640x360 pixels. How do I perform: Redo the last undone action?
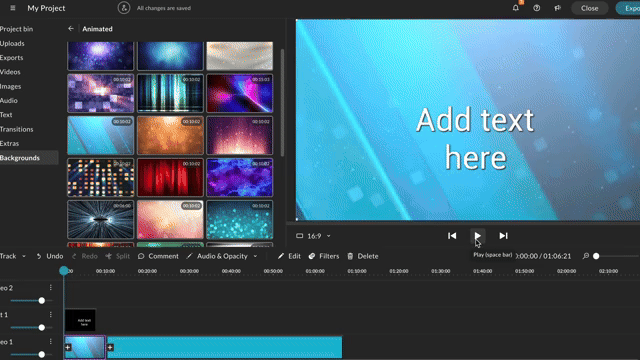[x=84, y=256]
